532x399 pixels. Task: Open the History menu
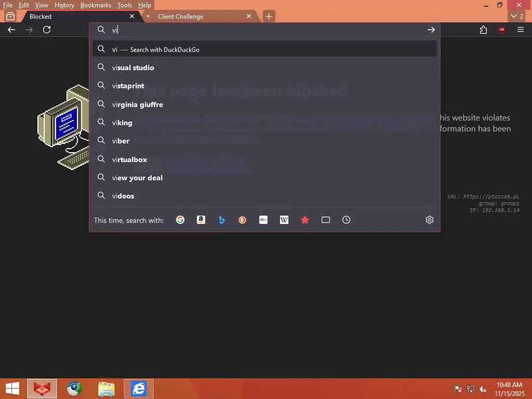pyautogui.click(x=64, y=5)
